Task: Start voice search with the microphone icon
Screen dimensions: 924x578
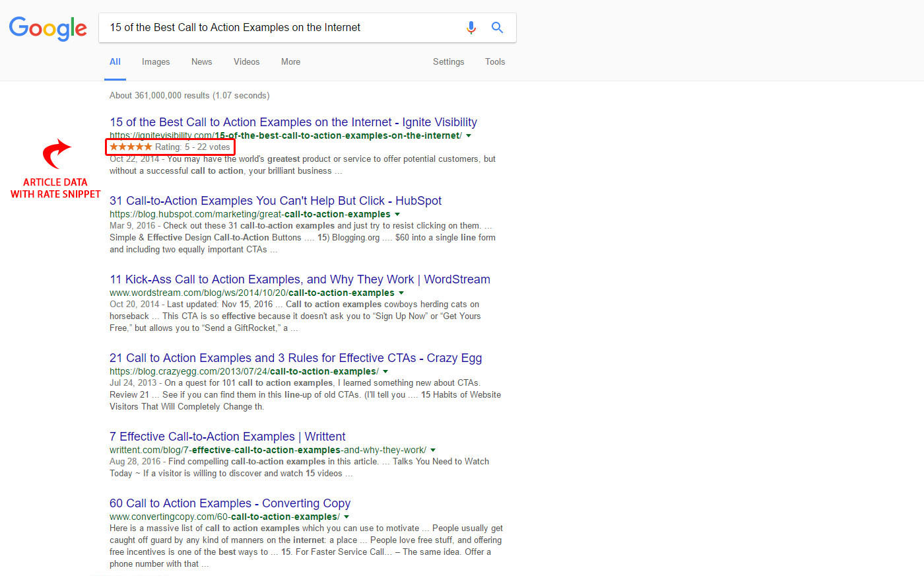Action: (471, 28)
